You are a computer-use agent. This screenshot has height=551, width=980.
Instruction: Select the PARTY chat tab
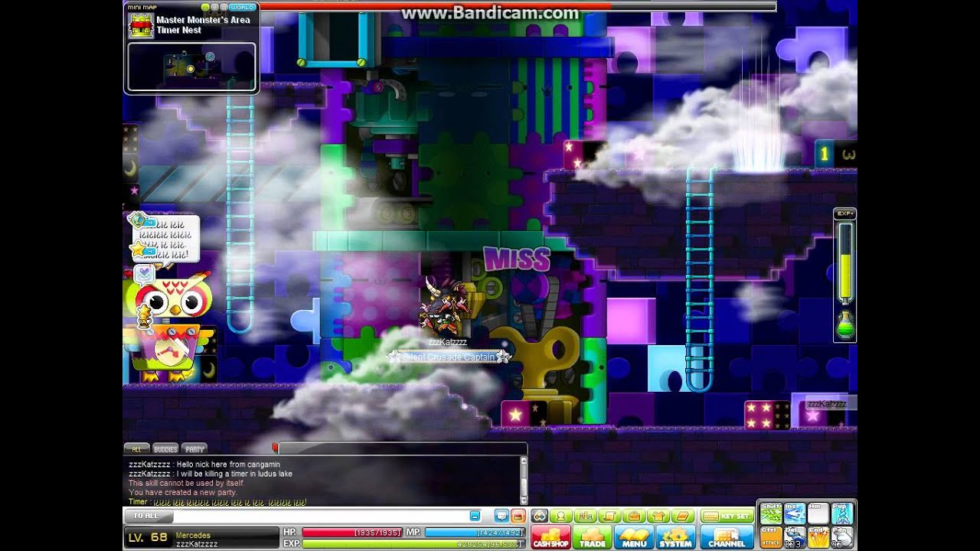(x=194, y=449)
